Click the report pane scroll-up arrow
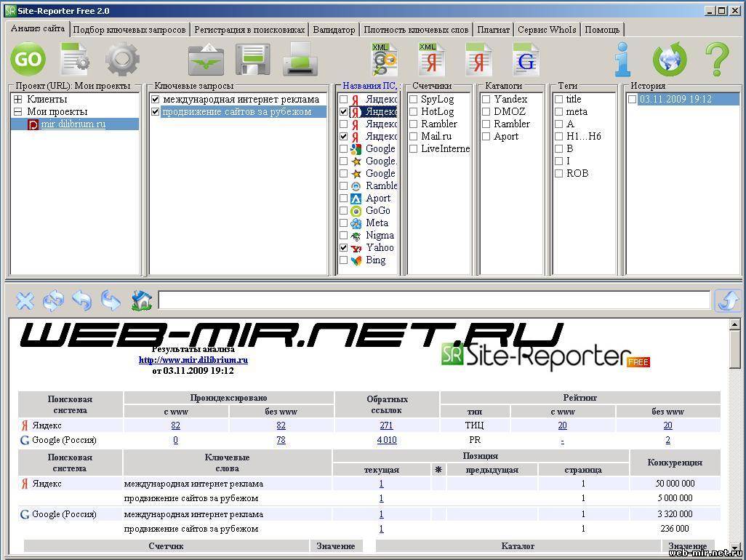 click(x=734, y=324)
